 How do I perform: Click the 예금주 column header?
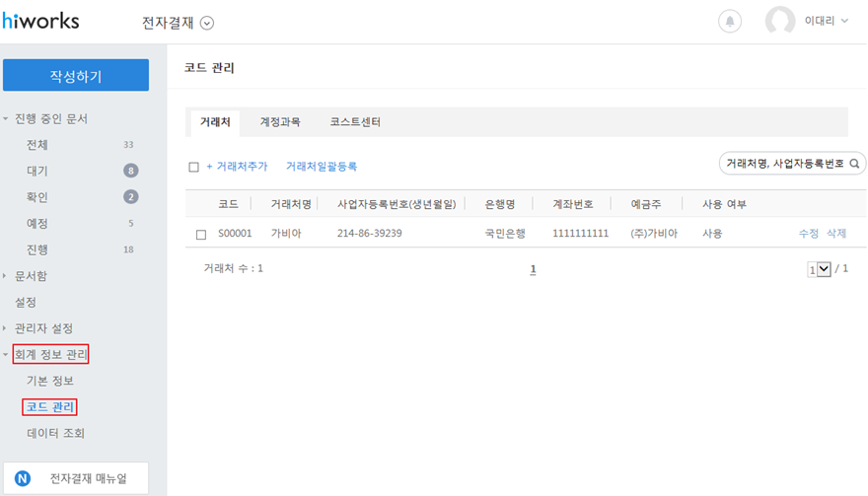point(646,204)
